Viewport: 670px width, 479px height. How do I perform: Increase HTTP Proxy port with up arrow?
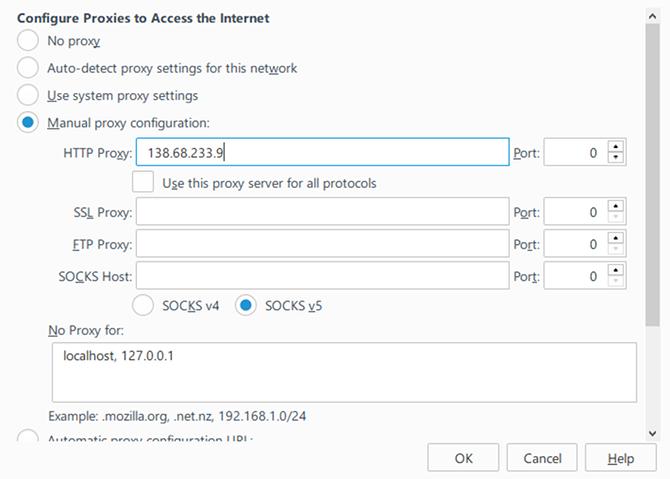point(616,147)
